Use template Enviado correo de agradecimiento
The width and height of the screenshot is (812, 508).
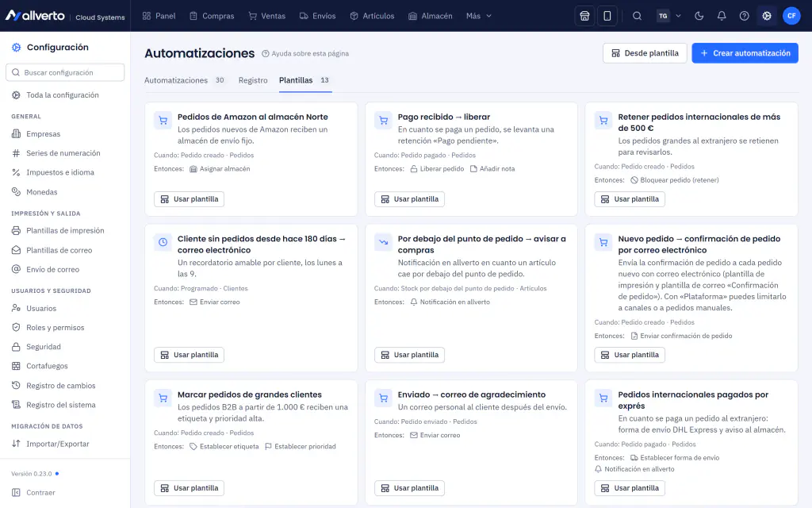click(x=409, y=488)
